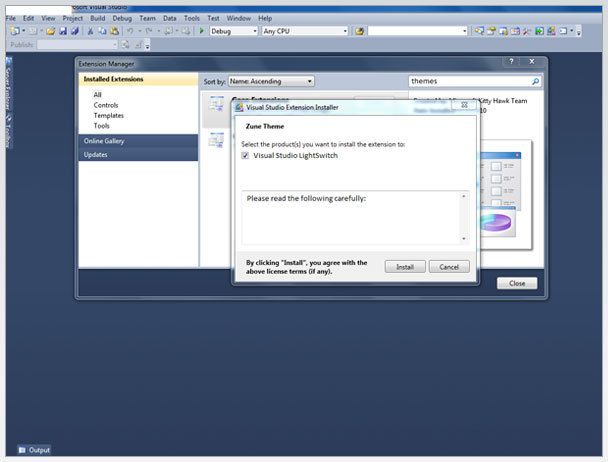The height and width of the screenshot is (462, 608).
Task: Open the Tools menu
Action: point(192,18)
